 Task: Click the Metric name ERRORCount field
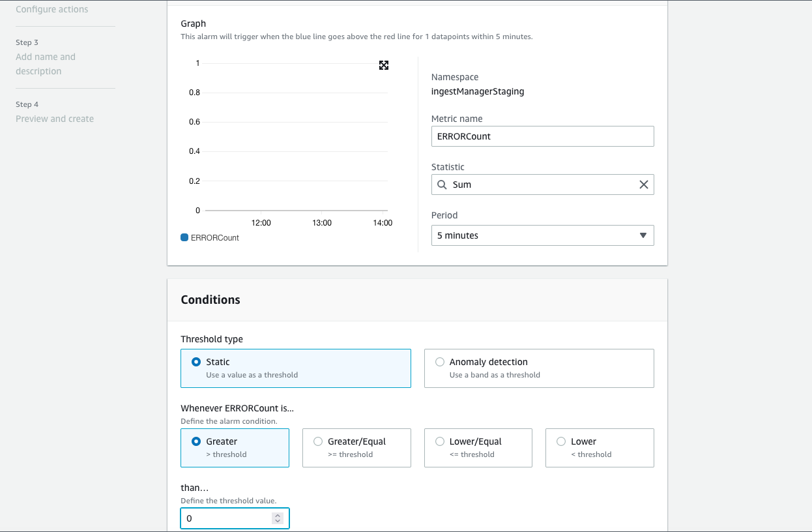(542, 136)
